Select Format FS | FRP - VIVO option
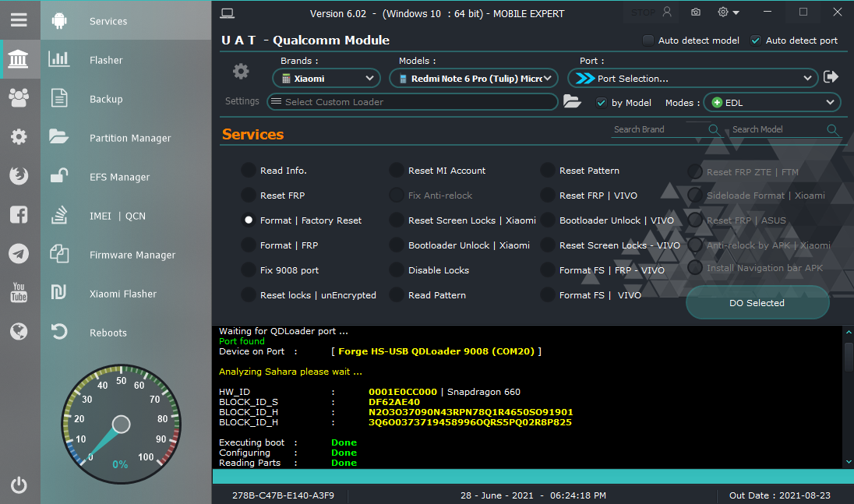854x504 pixels. (547, 270)
